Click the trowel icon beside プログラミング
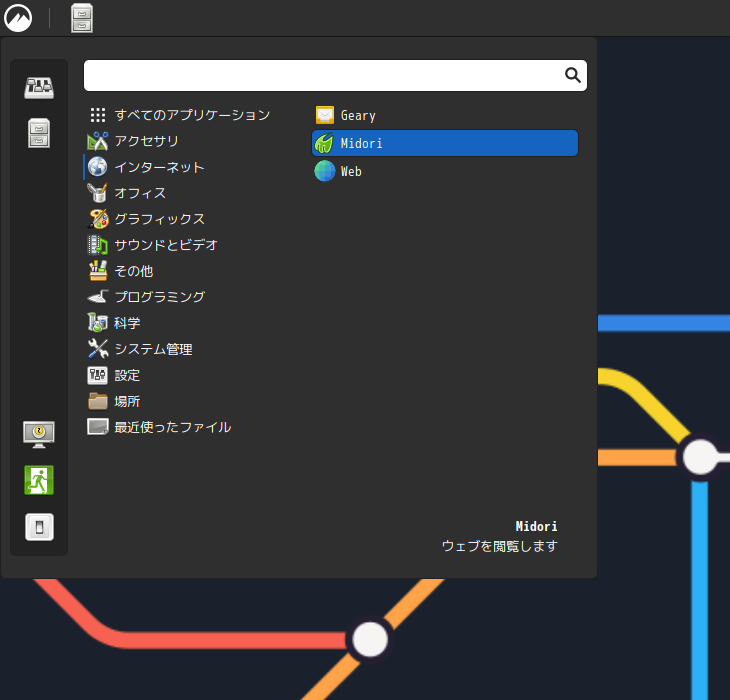The image size is (730, 700). (x=98, y=297)
